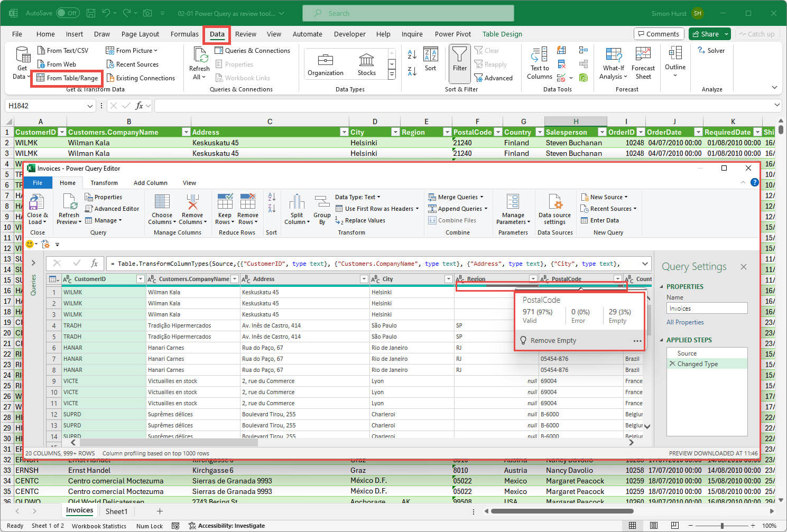Toggle the AutoSave switch
787x532 pixels.
point(67,13)
